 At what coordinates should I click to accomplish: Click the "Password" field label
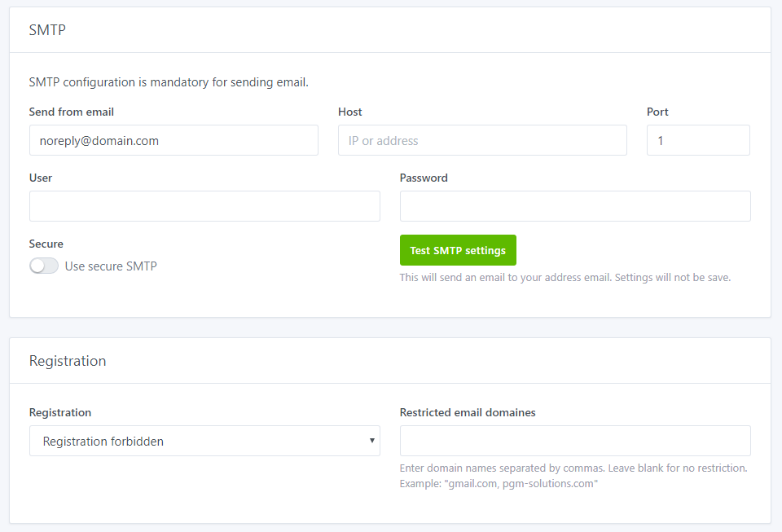coord(424,178)
